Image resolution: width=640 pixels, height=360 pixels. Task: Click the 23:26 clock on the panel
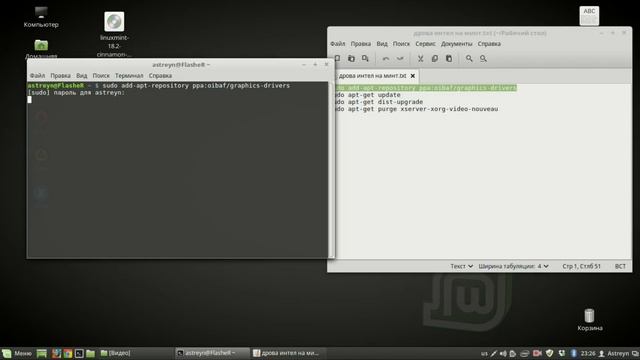tap(588, 353)
